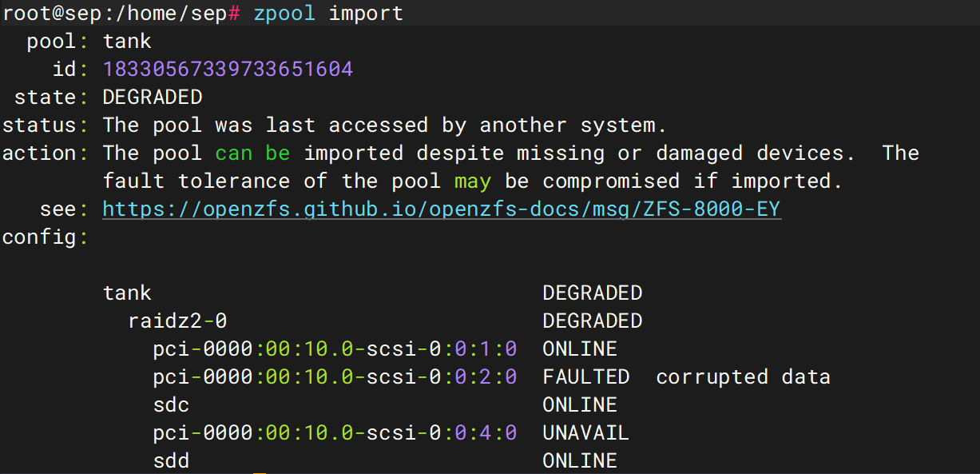
Task: Click the DEGRADED status of raidz2-0
Action: (x=592, y=321)
